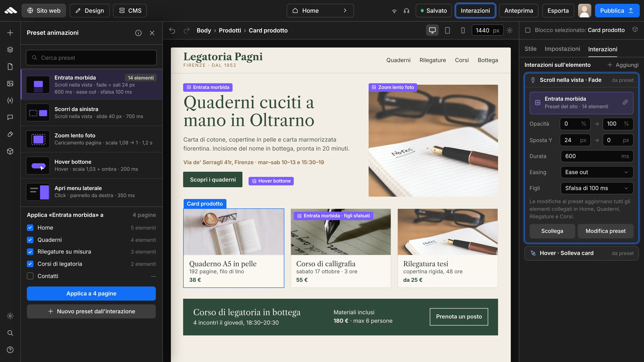Click the preset link icon beside Entrata morbida
This screenshot has width=644, height=362.
tap(625, 102)
